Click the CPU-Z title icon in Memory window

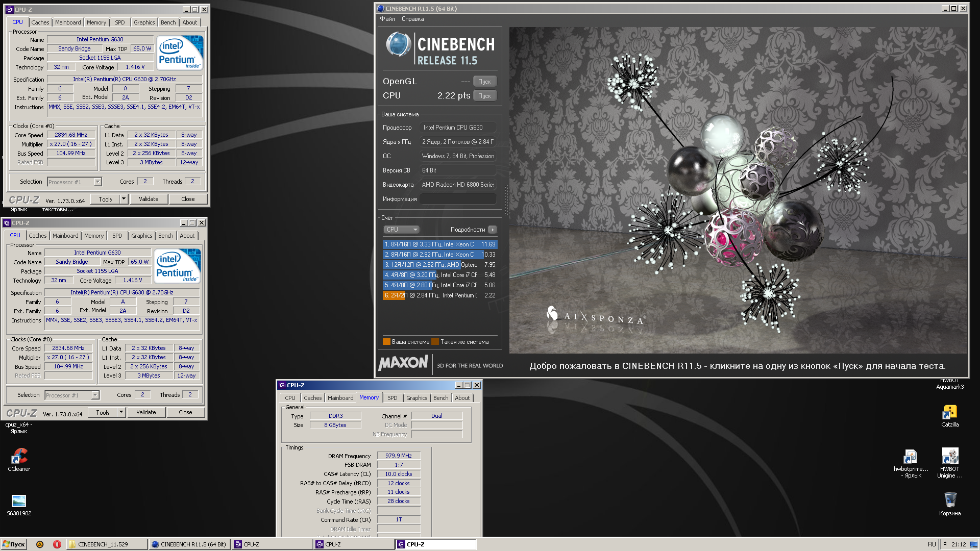coord(282,385)
